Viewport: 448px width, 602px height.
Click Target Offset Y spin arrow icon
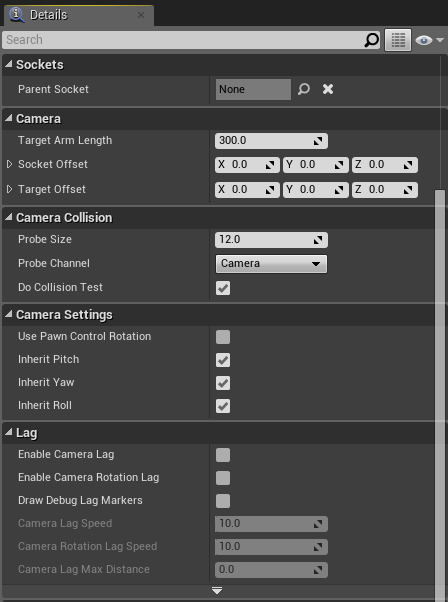[339, 190]
